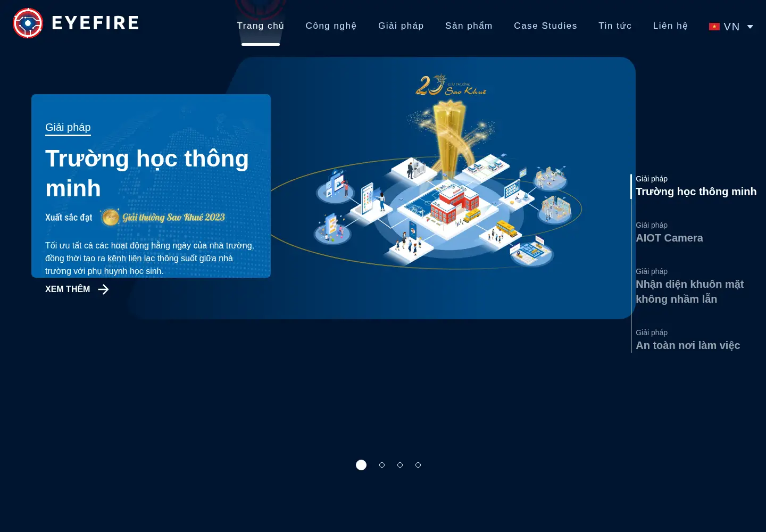Select the fourth carousel dot
This screenshot has height=532, width=766.
[x=418, y=465]
